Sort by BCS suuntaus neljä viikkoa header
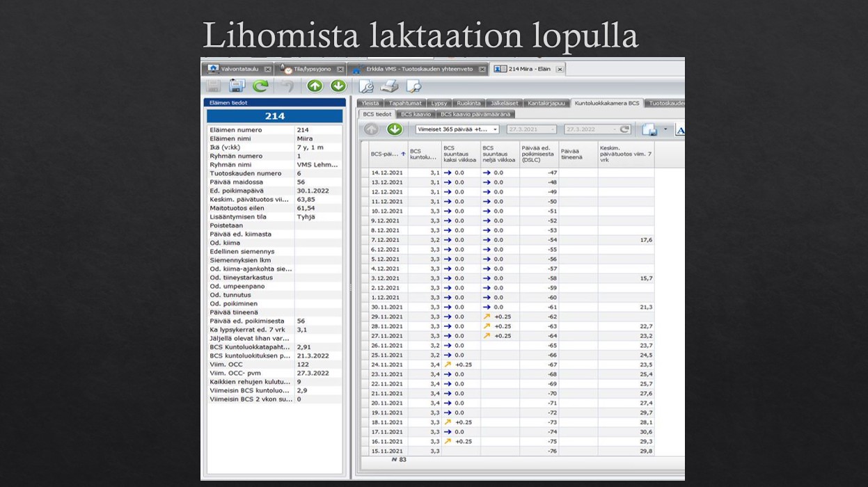This screenshot has height=487, width=868. [x=500, y=154]
